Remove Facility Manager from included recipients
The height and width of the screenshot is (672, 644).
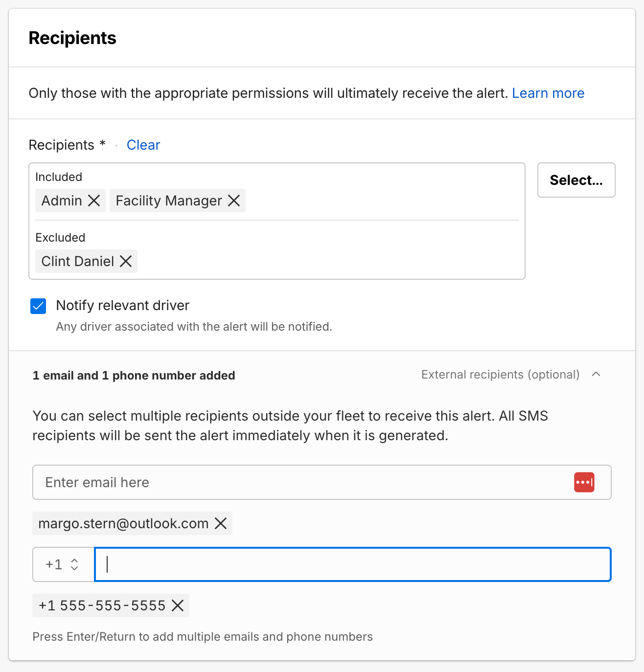click(x=234, y=201)
